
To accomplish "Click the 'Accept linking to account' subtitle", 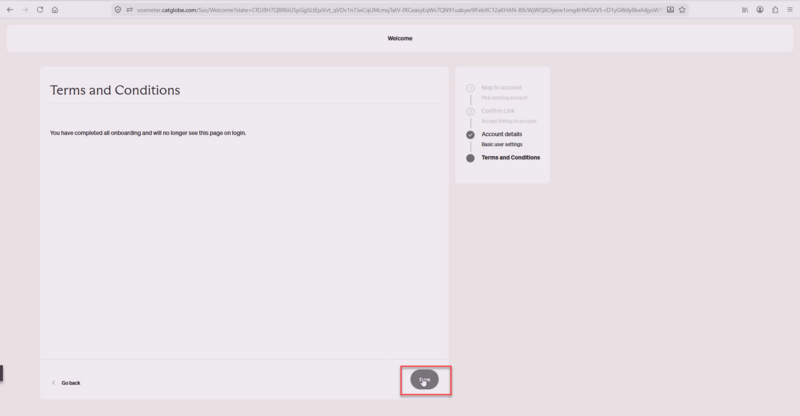I will coord(509,121).
